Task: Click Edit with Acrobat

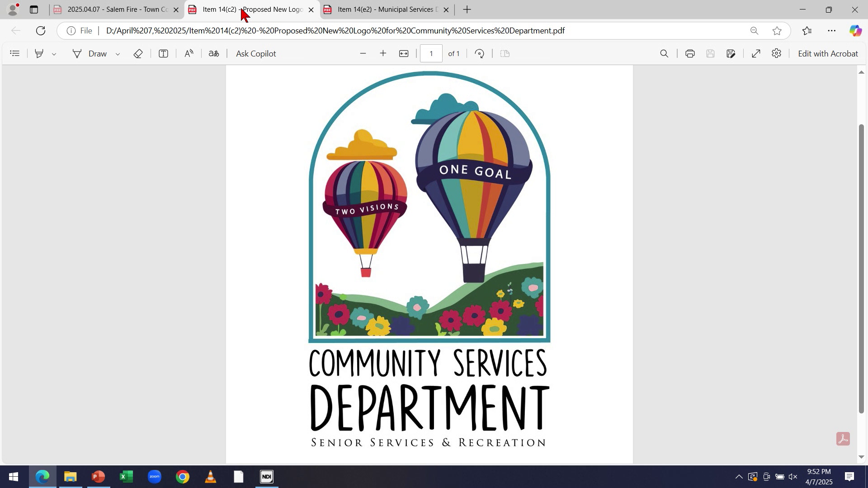Action: click(x=828, y=53)
